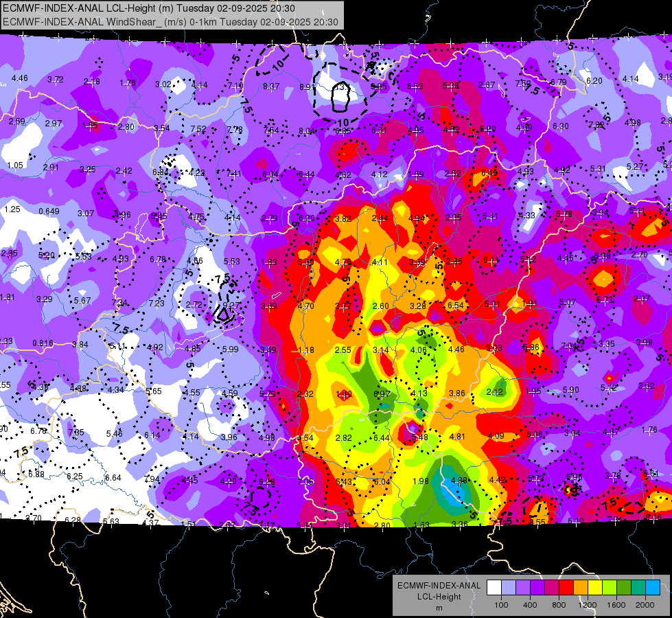
Task: Click the wind shear value 8.91
Action: coord(308,87)
